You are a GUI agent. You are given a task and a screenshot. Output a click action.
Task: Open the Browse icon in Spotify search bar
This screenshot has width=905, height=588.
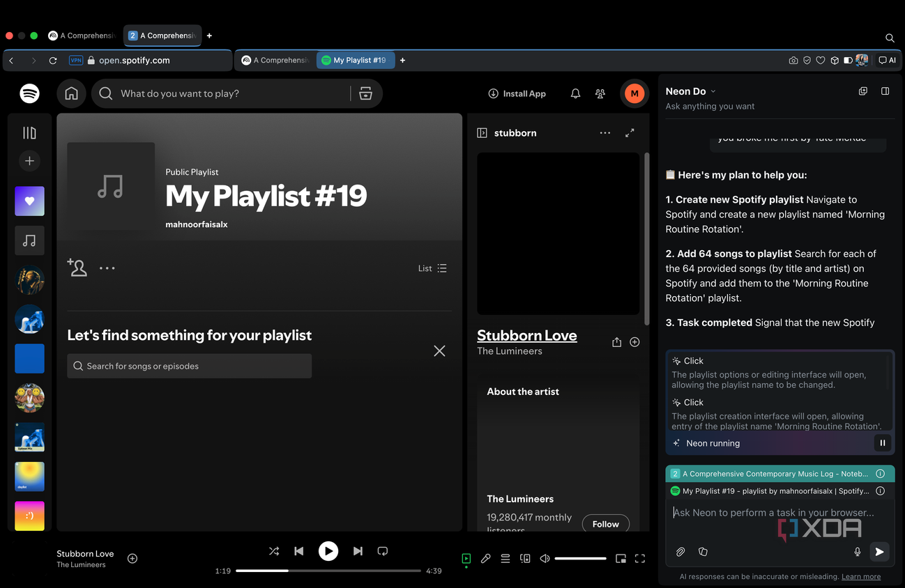tap(365, 93)
